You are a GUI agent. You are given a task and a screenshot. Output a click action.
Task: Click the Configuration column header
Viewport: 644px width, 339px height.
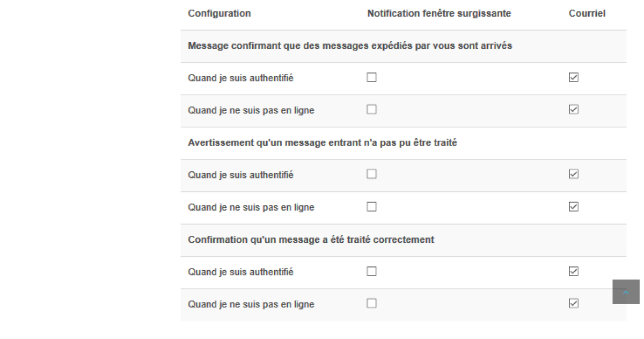click(219, 13)
